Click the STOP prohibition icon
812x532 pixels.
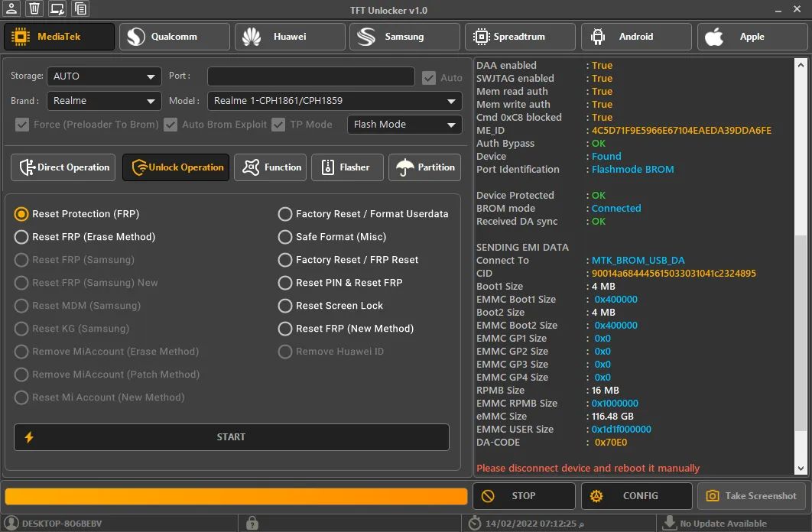488,496
